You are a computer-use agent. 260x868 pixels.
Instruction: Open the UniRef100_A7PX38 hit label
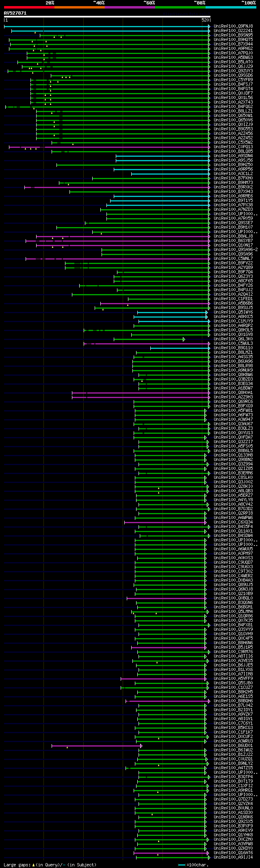pos(233,205)
